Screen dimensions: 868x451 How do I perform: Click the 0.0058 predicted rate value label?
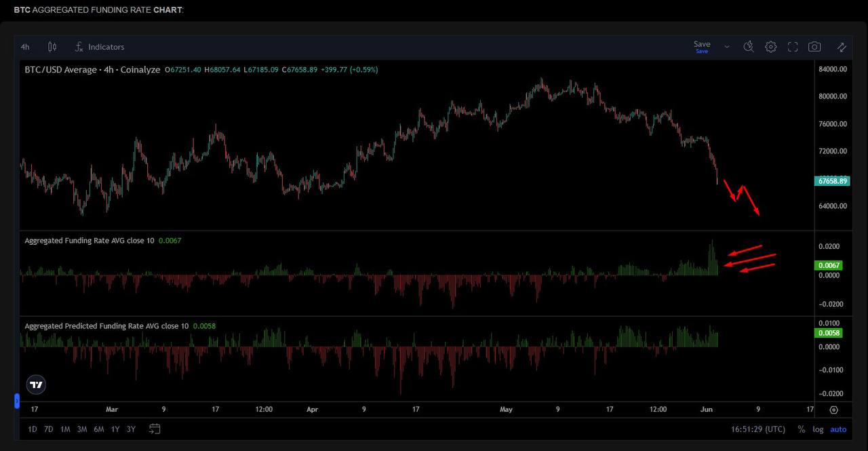830,333
